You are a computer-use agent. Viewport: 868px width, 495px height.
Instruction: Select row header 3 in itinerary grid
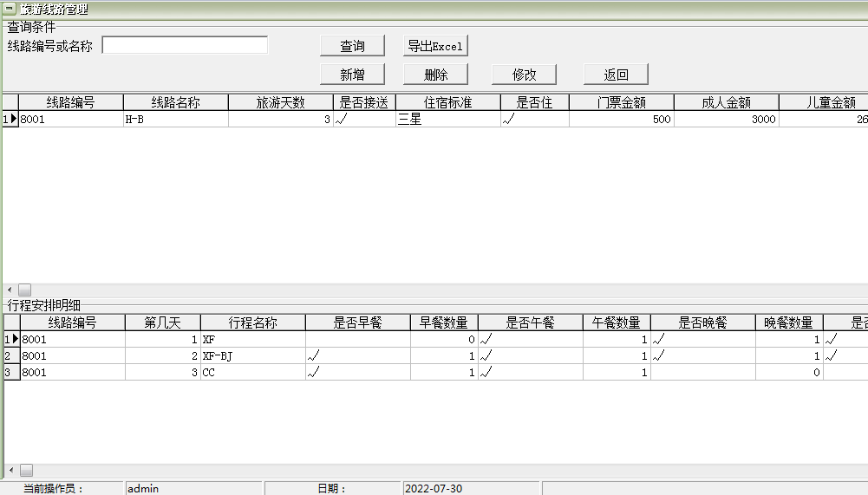(11, 373)
